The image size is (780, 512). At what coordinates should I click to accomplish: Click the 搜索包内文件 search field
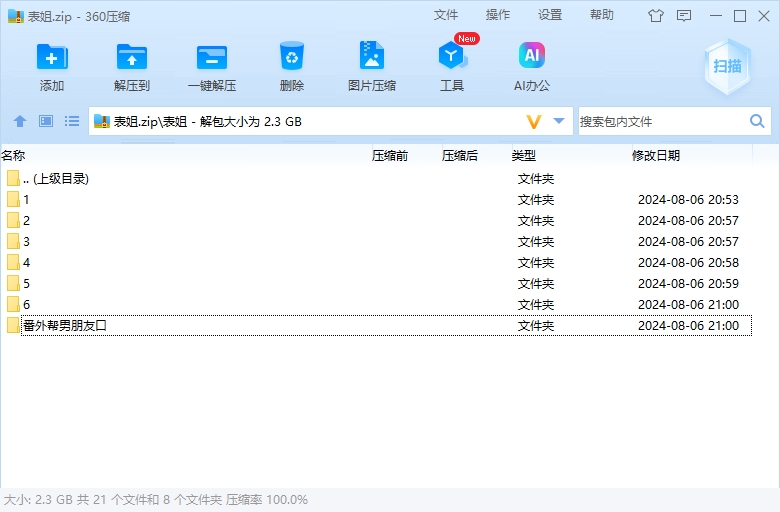point(660,121)
